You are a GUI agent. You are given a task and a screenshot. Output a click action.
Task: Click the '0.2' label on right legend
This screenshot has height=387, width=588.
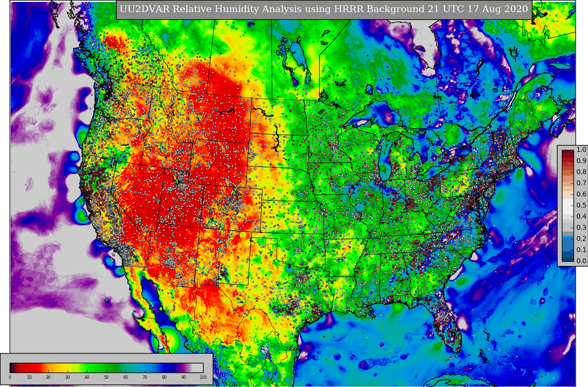(581, 239)
